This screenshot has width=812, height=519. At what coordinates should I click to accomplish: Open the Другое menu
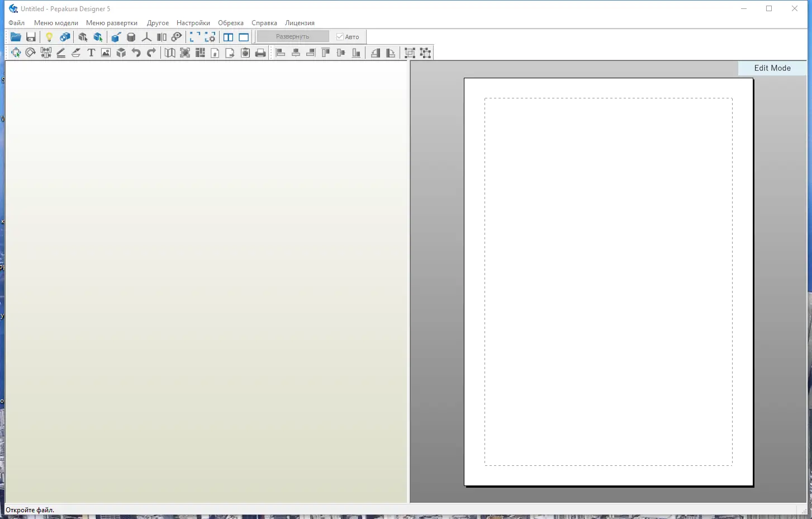click(158, 23)
